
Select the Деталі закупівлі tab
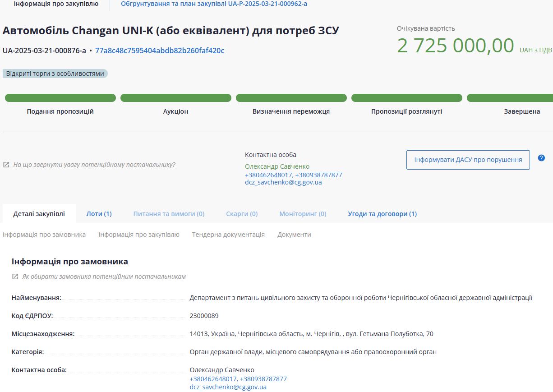coord(39,214)
